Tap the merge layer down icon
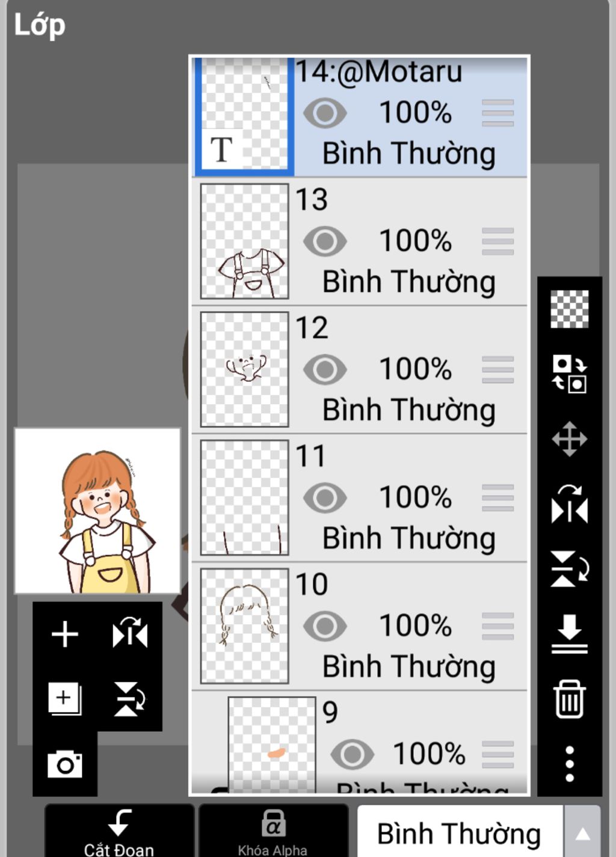 click(569, 634)
